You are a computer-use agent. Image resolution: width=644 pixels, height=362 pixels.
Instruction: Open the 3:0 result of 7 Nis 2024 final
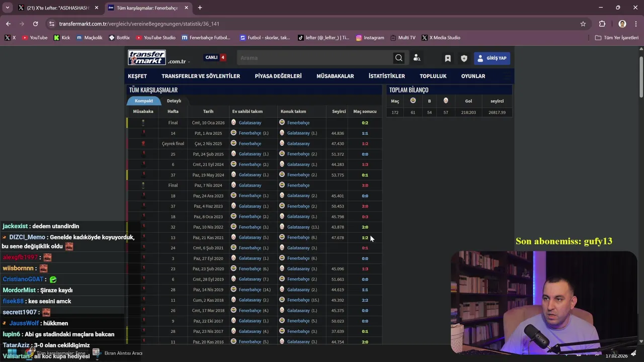point(365,186)
